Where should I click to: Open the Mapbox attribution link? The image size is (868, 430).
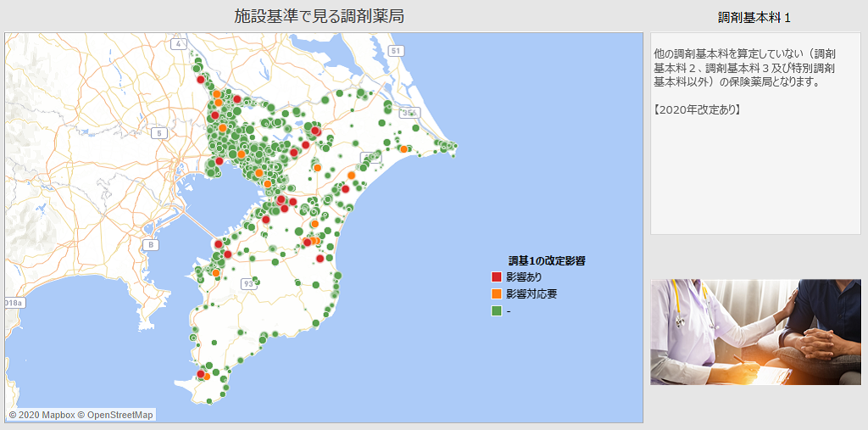[41, 415]
